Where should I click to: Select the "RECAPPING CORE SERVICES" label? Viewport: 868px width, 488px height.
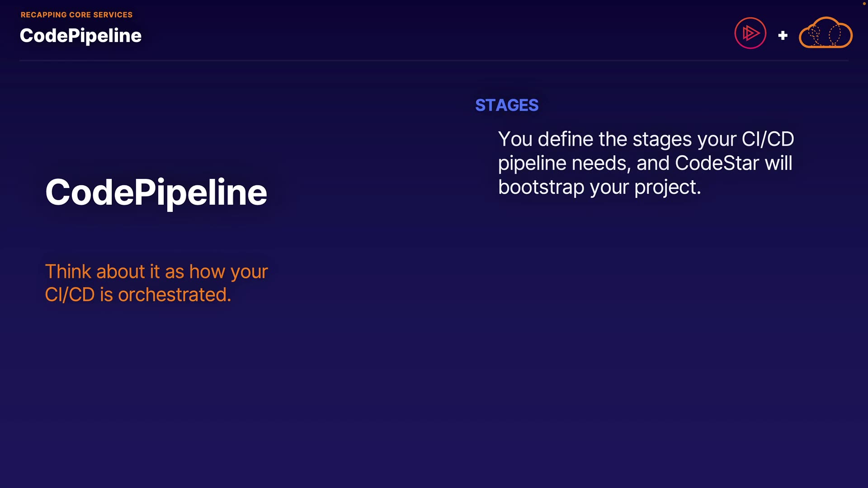(x=76, y=15)
